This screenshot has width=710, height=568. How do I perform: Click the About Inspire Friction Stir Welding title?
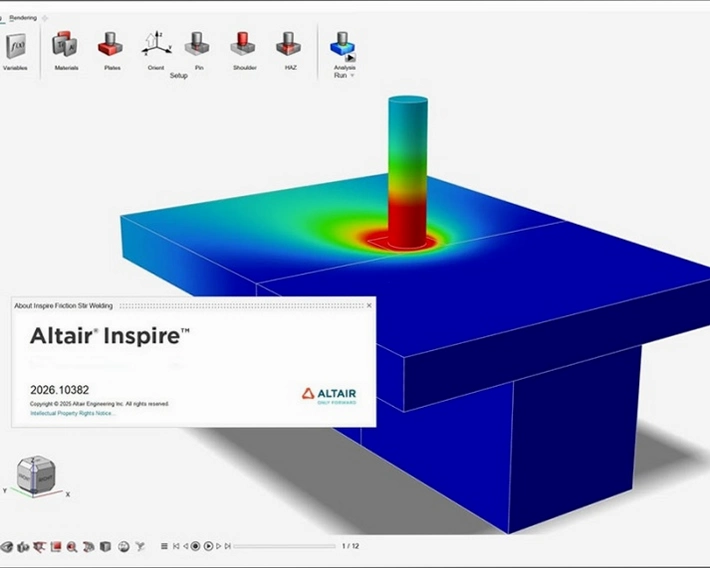(x=63, y=306)
